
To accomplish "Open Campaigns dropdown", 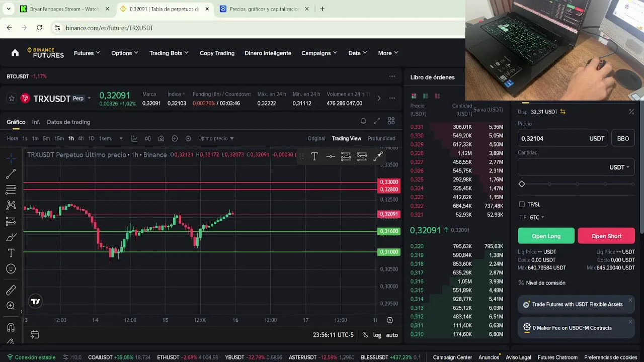I will (319, 53).
